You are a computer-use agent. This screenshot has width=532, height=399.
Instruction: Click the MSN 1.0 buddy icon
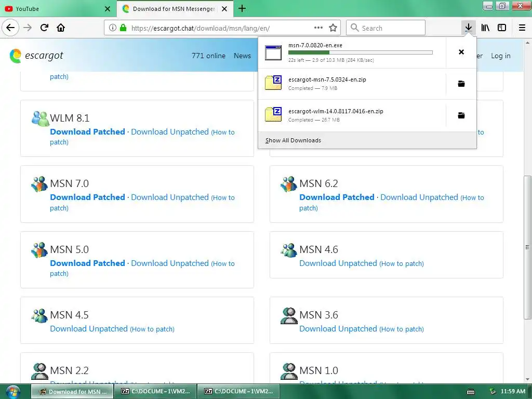289,371
